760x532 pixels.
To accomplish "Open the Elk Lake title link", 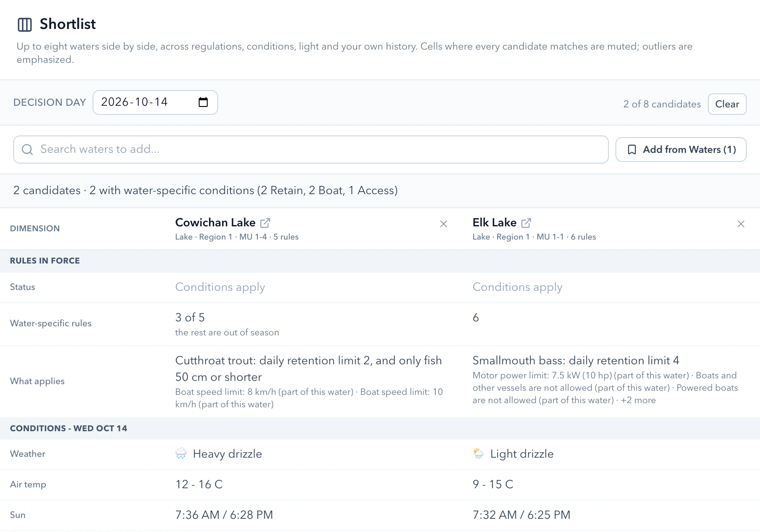I will coord(494,223).
